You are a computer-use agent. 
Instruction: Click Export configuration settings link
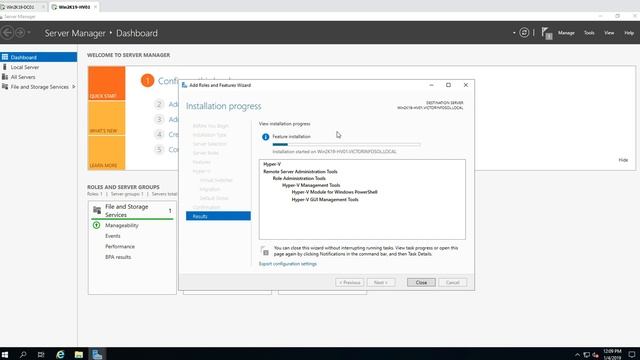coord(287,264)
